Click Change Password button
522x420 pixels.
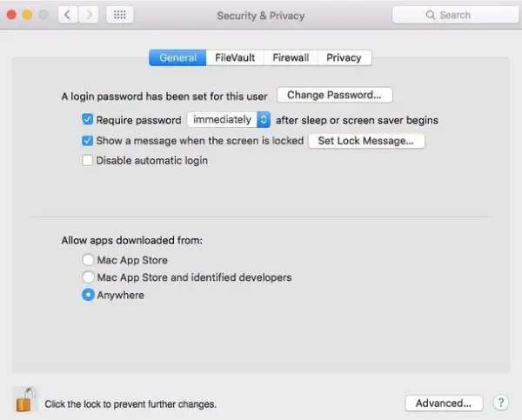point(335,95)
